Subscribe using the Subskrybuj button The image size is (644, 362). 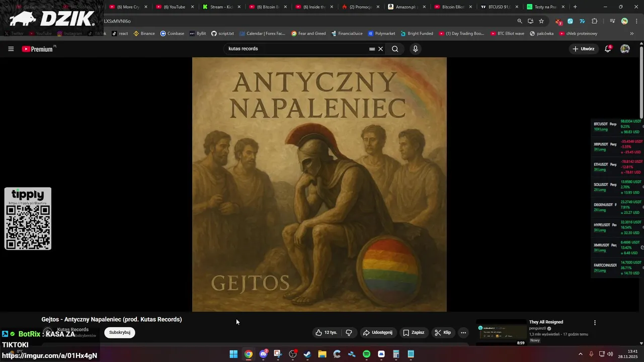point(120,332)
